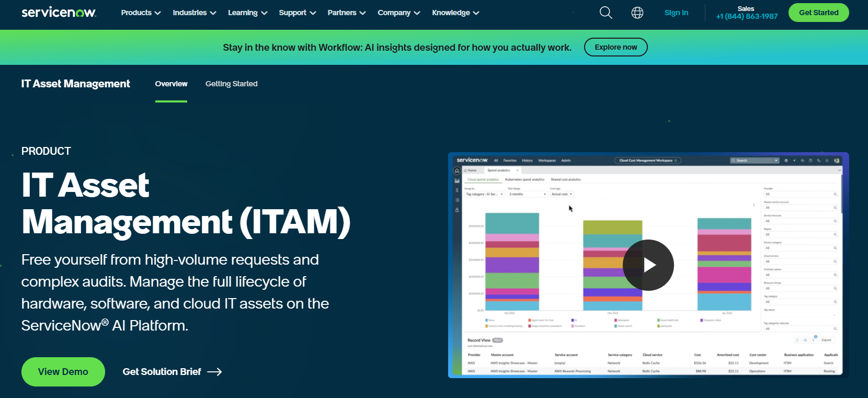
Task: Expand the Support menu
Action: click(298, 13)
